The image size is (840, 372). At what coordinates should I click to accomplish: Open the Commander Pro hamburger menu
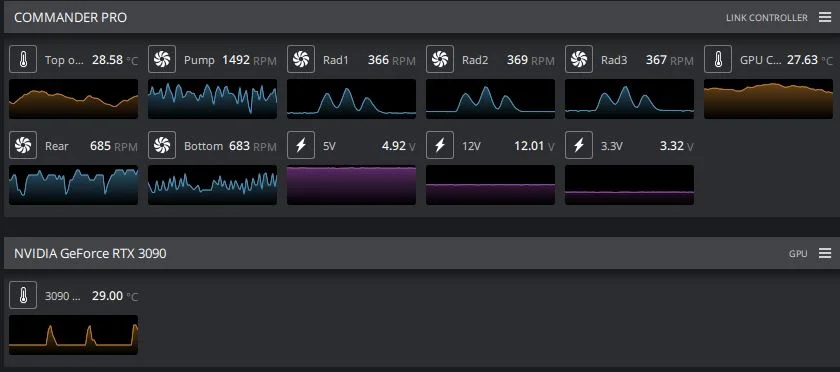click(x=825, y=17)
